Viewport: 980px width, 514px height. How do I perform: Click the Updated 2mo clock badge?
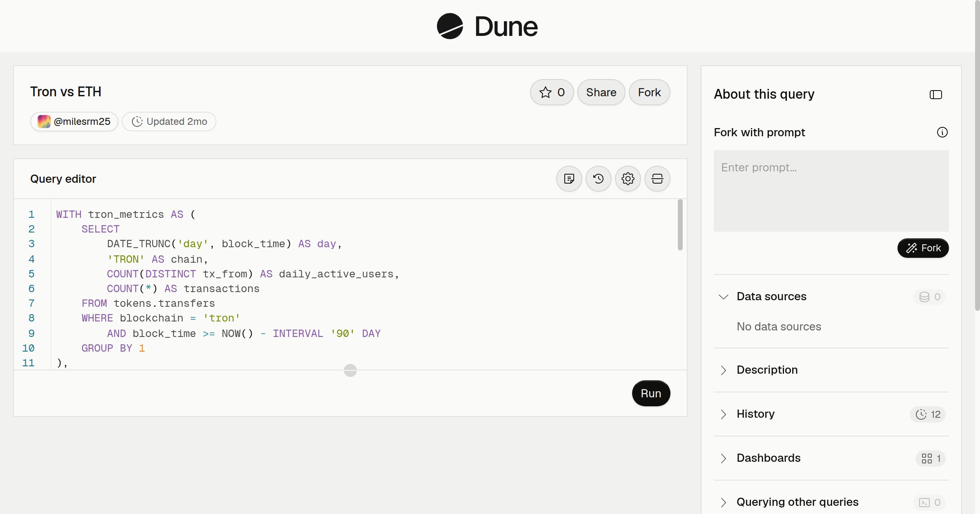(169, 122)
